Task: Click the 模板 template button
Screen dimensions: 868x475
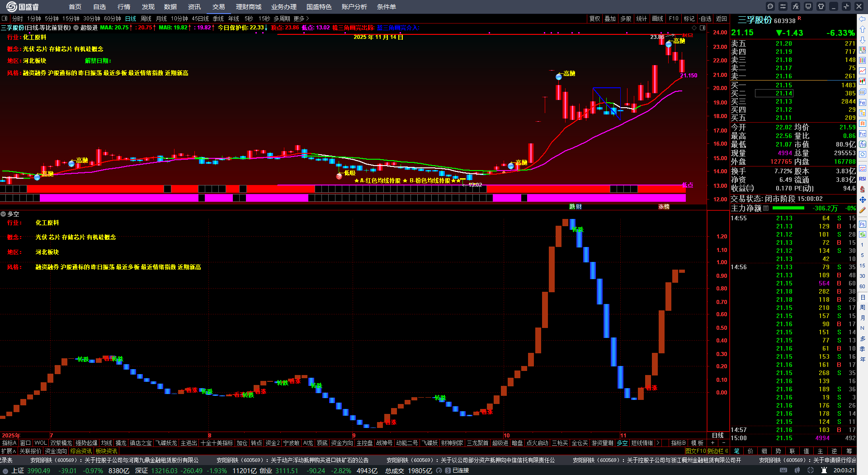Action: point(697,443)
